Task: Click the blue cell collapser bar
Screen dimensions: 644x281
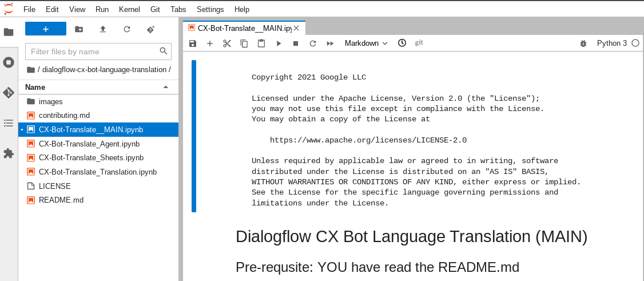Action: click(x=194, y=136)
